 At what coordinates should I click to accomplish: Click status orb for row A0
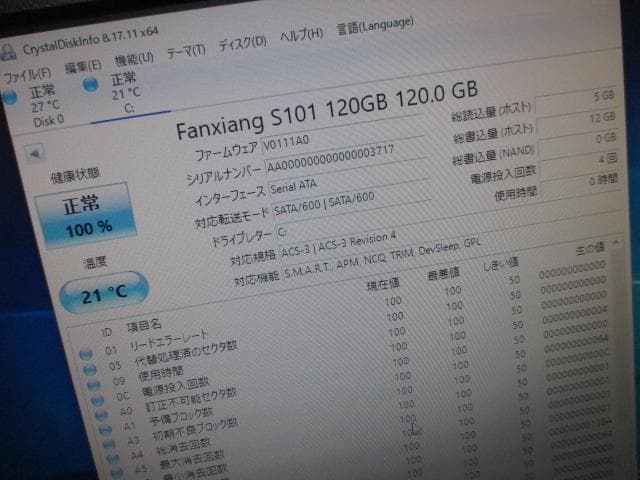tap(101, 416)
